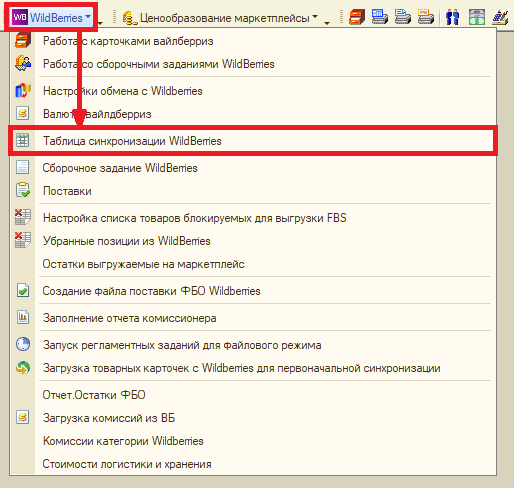Viewport: 514px width, 488px height.
Task: Click the two-people toolbar icon
Action: [x=452, y=17]
